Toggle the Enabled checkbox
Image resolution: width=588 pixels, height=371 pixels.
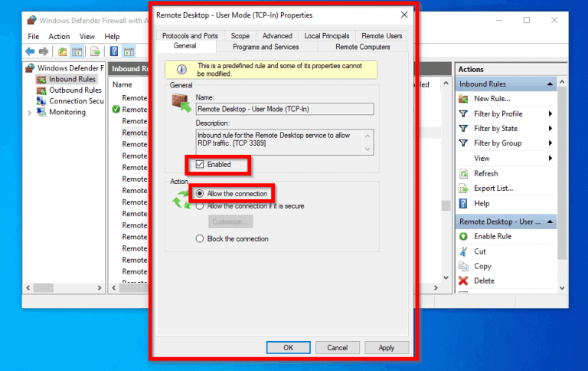pyautogui.click(x=201, y=164)
